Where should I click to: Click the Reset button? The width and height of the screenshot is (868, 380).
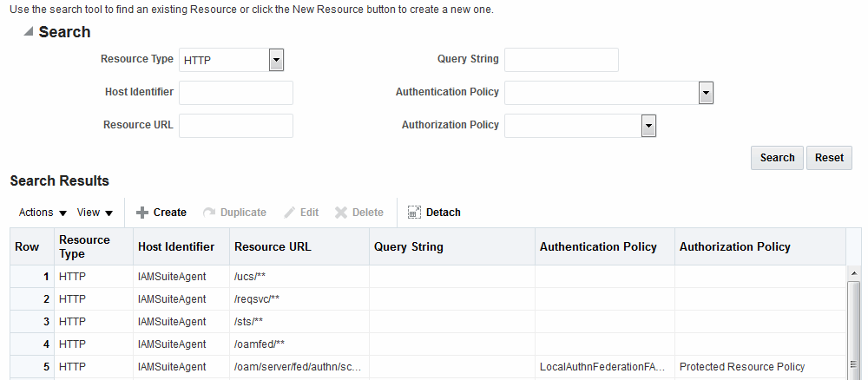[x=829, y=158]
